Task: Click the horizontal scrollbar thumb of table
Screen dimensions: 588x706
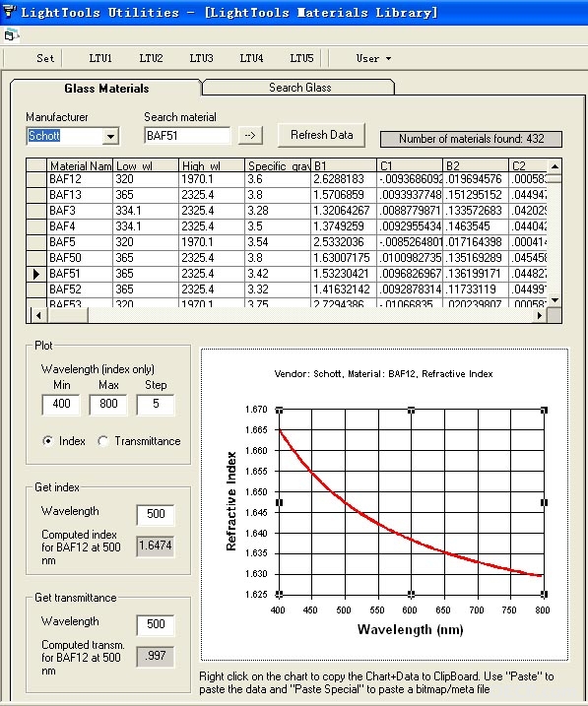Action: point(68,315)
